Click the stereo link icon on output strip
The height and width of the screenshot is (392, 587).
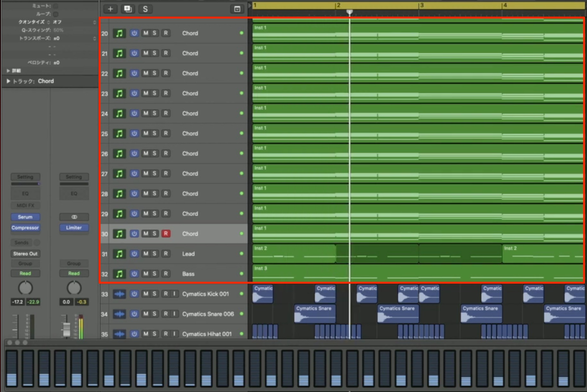tap(74, 217)
